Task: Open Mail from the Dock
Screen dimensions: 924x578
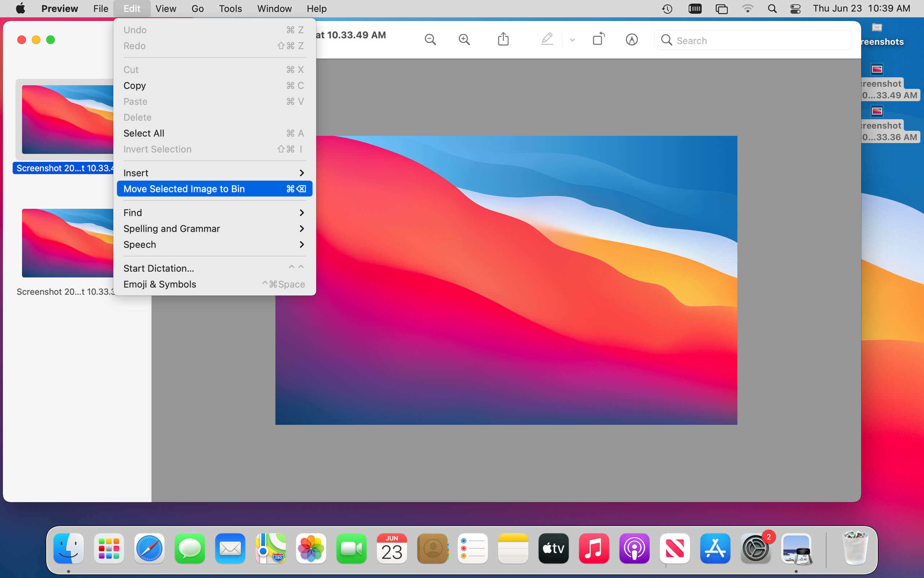Action: click(x=230, y=549)
